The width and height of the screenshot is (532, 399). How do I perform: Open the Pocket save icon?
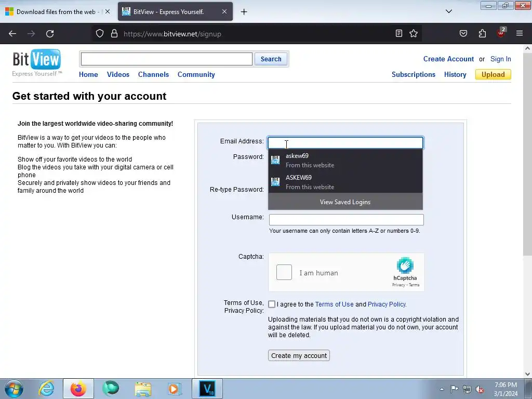pos(463,33)
